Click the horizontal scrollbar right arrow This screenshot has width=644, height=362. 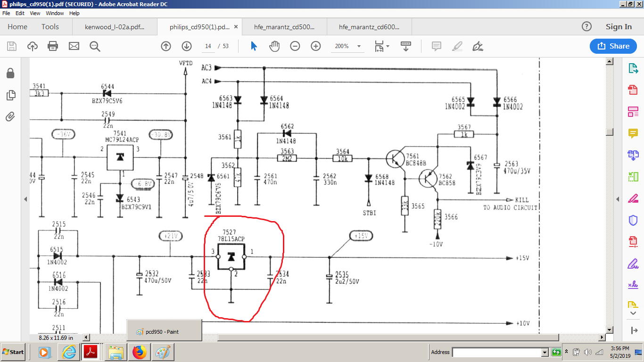pyautogui.click(x=601, y=337)
